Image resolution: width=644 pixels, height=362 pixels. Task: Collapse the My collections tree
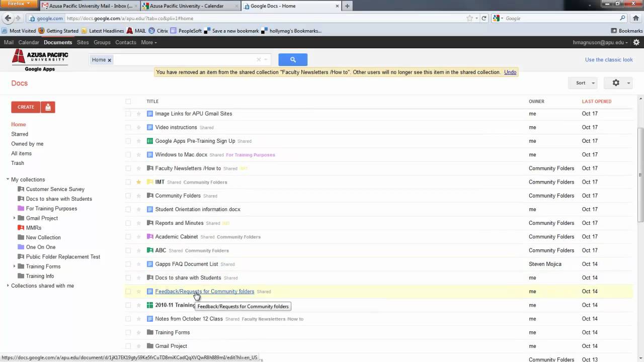coord(8,179)
